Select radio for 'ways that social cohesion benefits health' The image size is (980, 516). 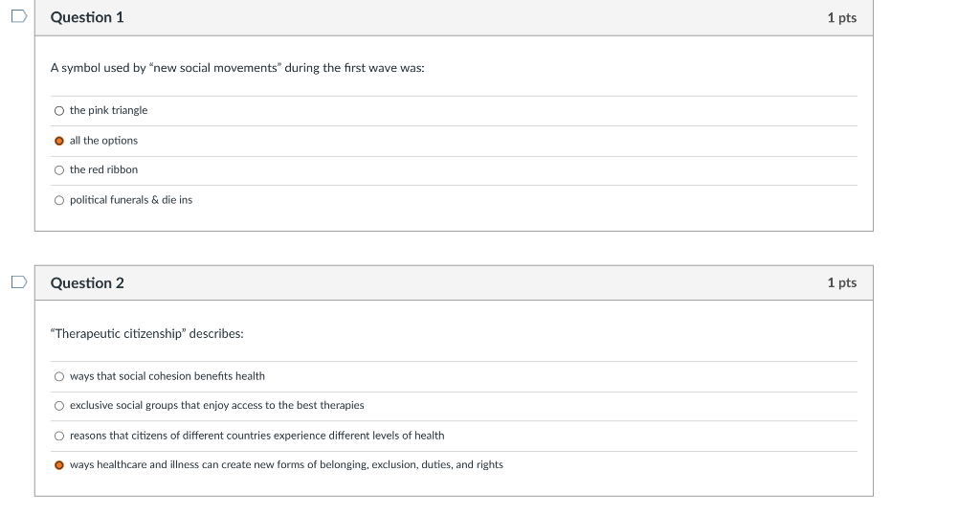coord(59,376)
